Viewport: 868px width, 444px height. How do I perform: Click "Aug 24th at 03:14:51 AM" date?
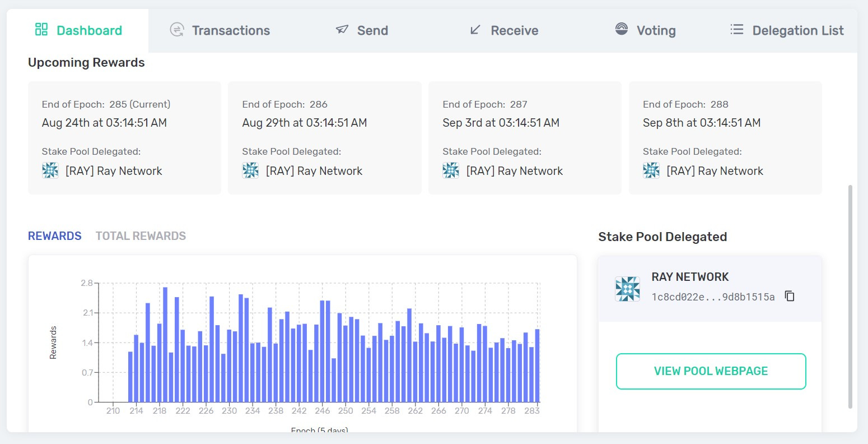(x=104, y=123)
